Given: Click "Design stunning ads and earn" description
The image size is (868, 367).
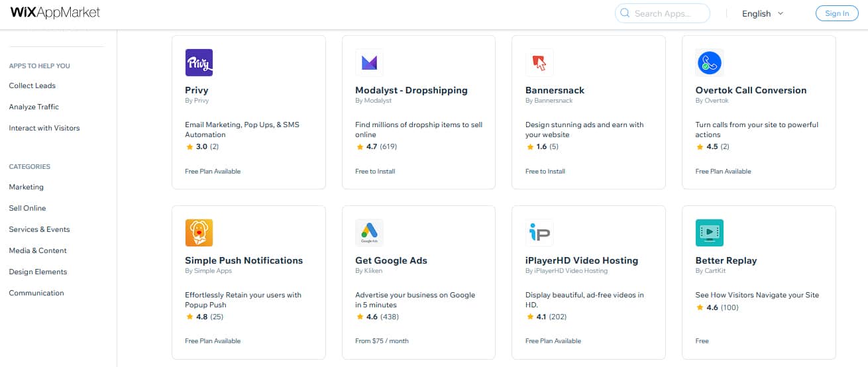Looking at the screenshot, I should (584, 130).
